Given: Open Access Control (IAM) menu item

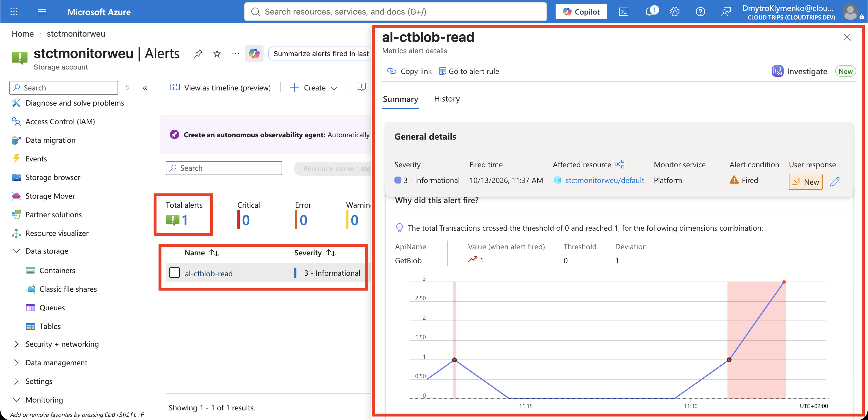Looking at the screenshot, I should click(60, 122).
